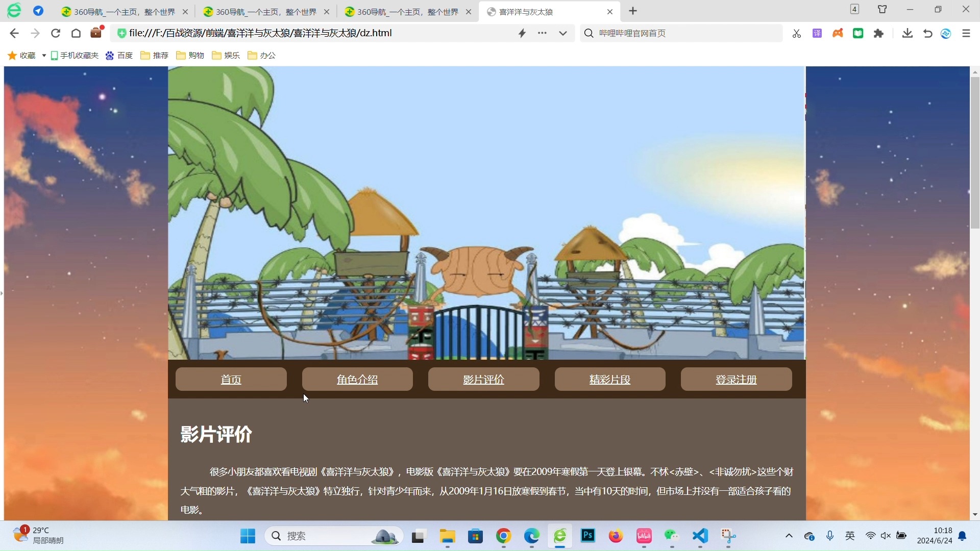Open Google Chrome from the taskbar
Viewport: 980px width, 551px height.
click(x=504, y=536)
